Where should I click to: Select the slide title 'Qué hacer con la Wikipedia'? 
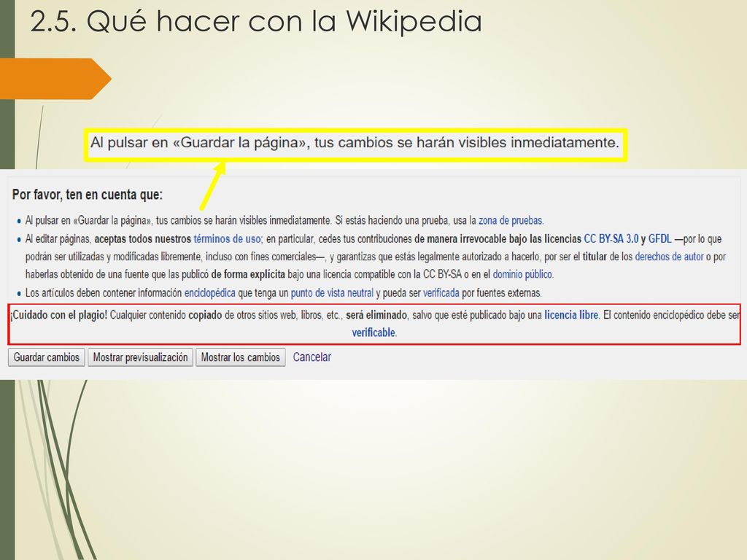coord(256,21)
